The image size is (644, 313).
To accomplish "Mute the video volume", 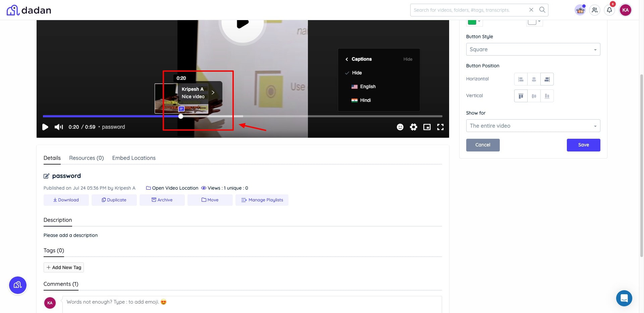I will 59,127.
